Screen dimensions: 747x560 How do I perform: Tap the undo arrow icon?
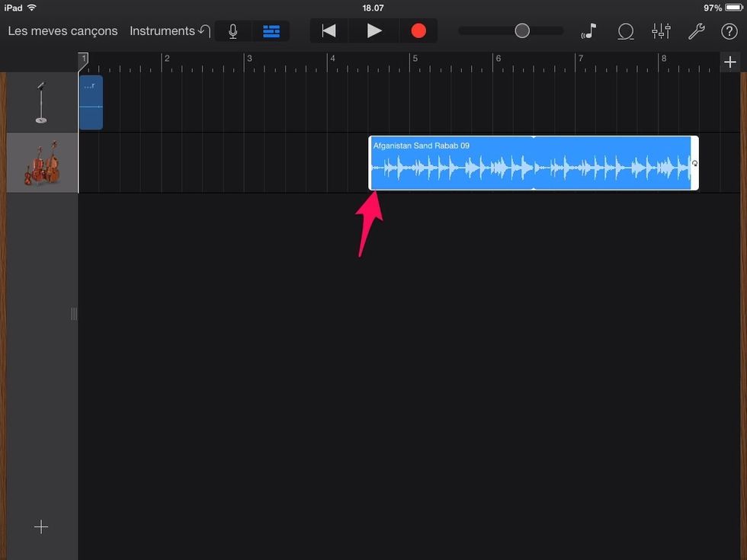pos(204,31)
